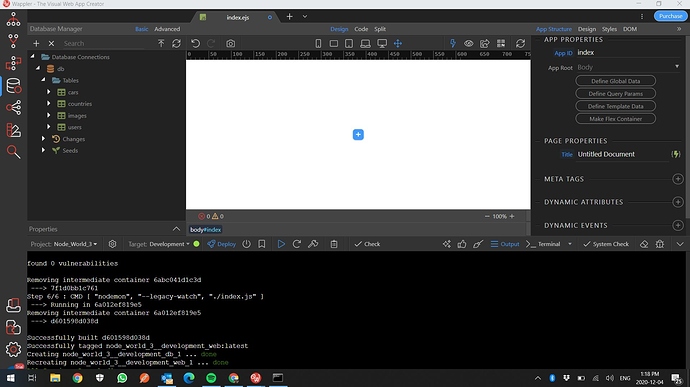Open the Styles panel tab

click(x=609, y=29)
